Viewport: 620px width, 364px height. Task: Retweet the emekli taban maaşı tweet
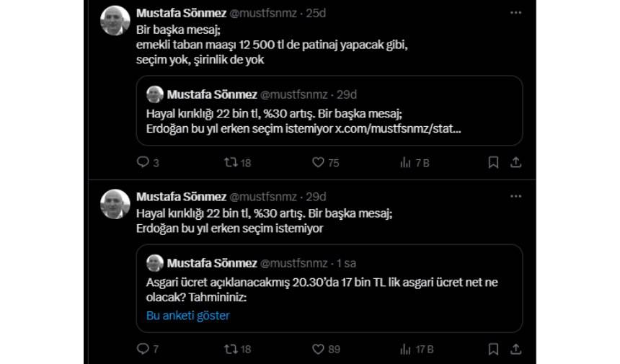pos(231,163)
